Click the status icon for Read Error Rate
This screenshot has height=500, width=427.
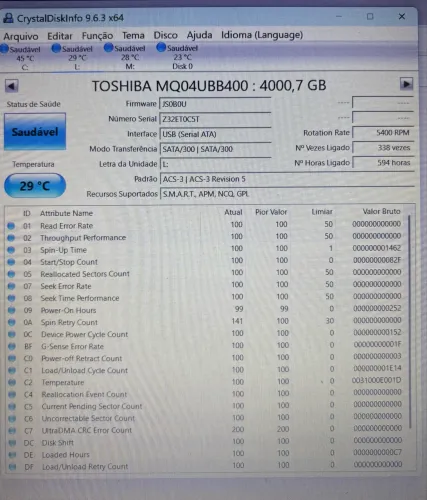coord(11,226)
